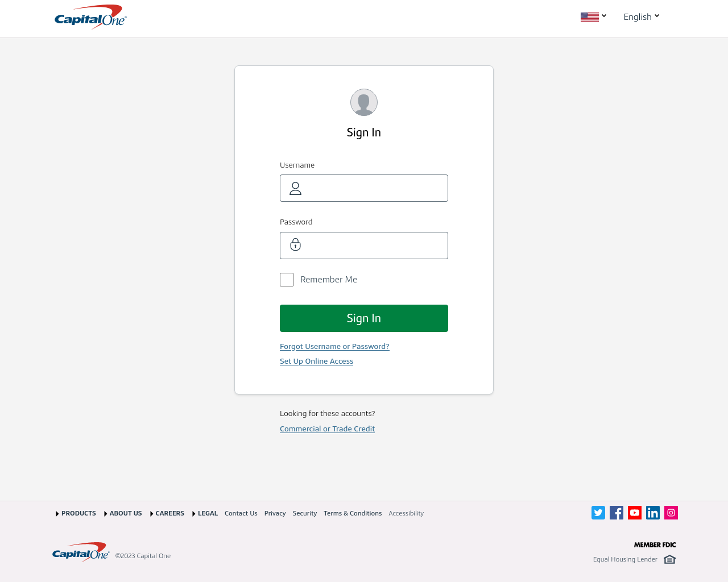Click the Capital One logo in header
This screenshot has width=728, height=582.
(90, 17)
